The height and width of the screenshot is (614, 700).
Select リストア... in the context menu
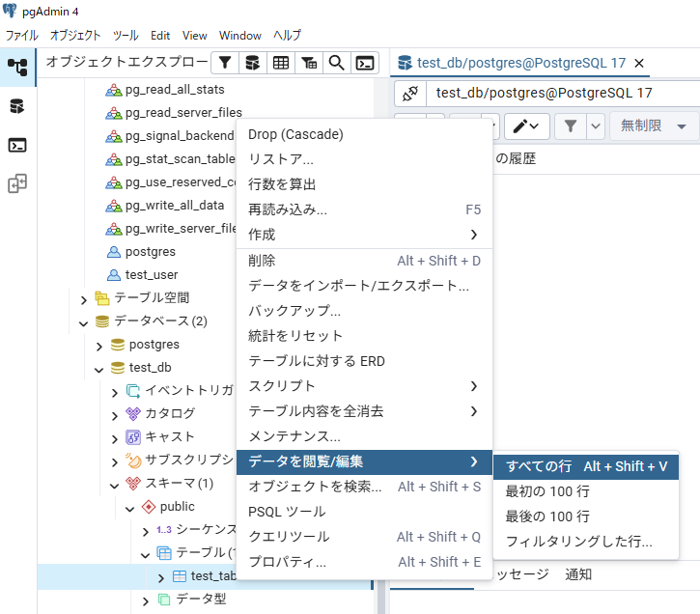coord(364,159)
